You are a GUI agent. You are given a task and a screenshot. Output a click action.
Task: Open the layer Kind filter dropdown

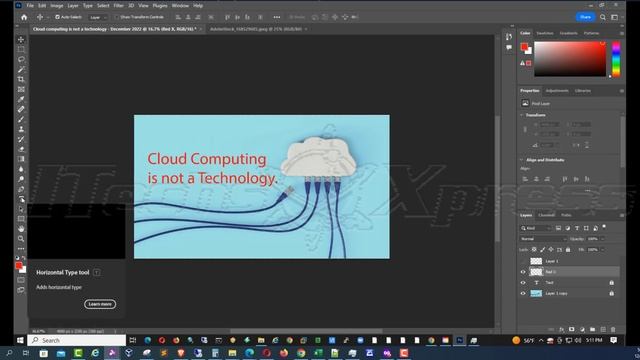pyautogui.click(x=536, y=228)
